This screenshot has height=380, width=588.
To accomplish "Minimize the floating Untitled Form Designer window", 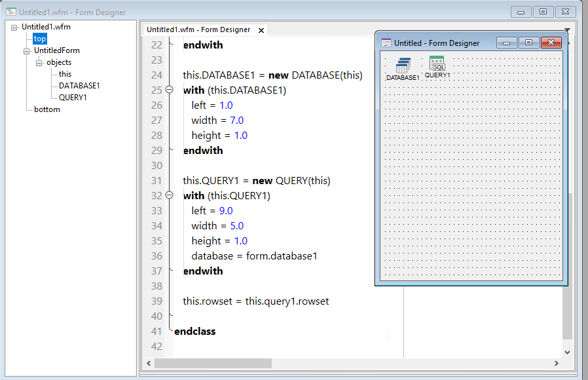I will (x=507, y=43).
